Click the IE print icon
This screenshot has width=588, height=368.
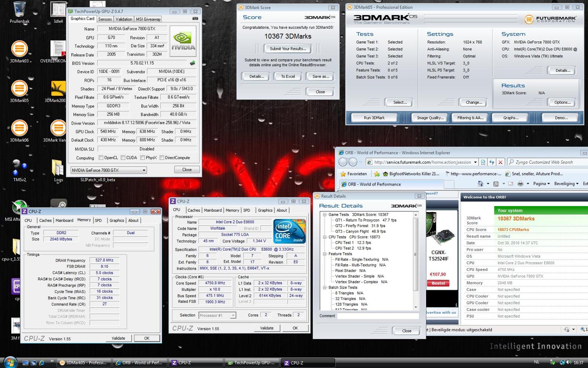[520, 184]
